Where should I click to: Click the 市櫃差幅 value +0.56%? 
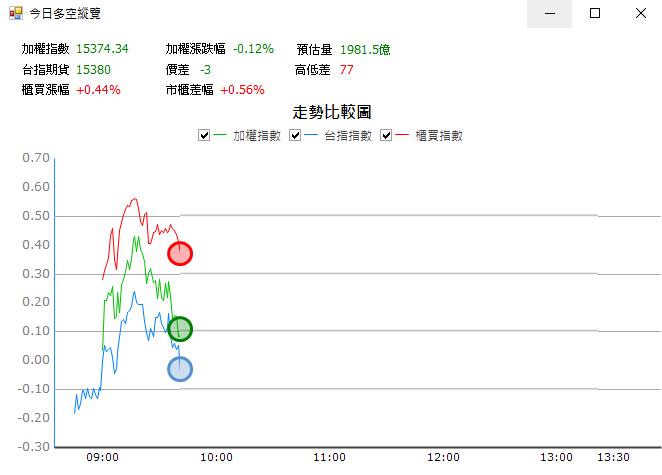tap(242, 90)
